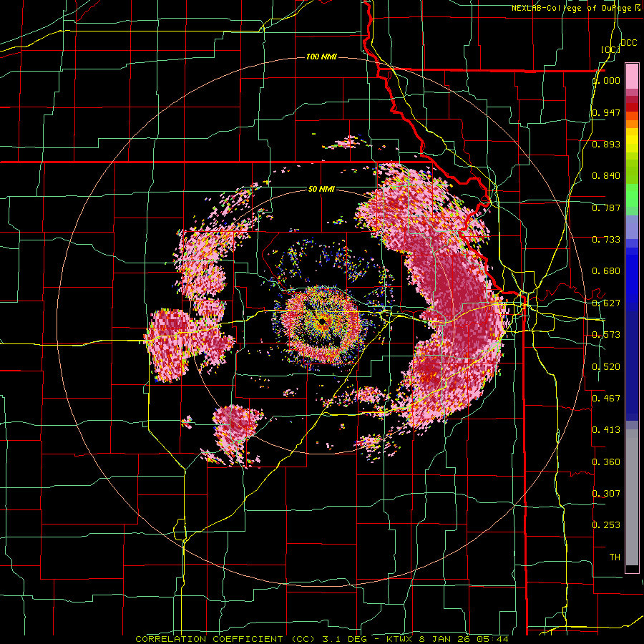Click the TH label on the legend
Screen dimensions: 644x644
tap(615, 557)
